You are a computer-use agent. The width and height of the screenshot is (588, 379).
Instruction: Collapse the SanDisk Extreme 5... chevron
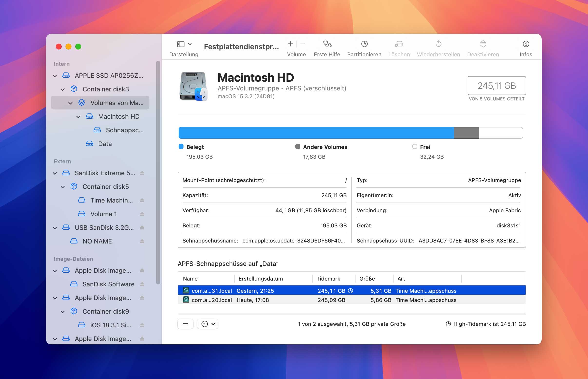[x=55, y=173]
